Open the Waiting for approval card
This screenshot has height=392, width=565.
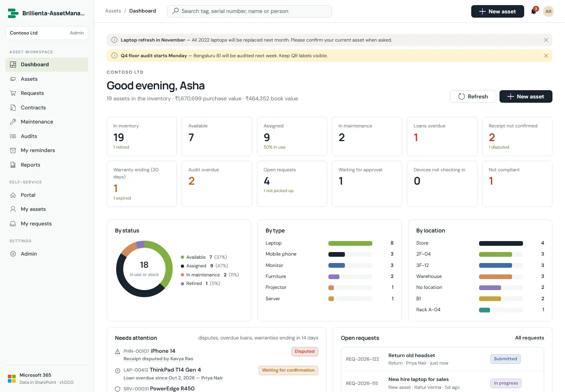[x=367, y=184]
